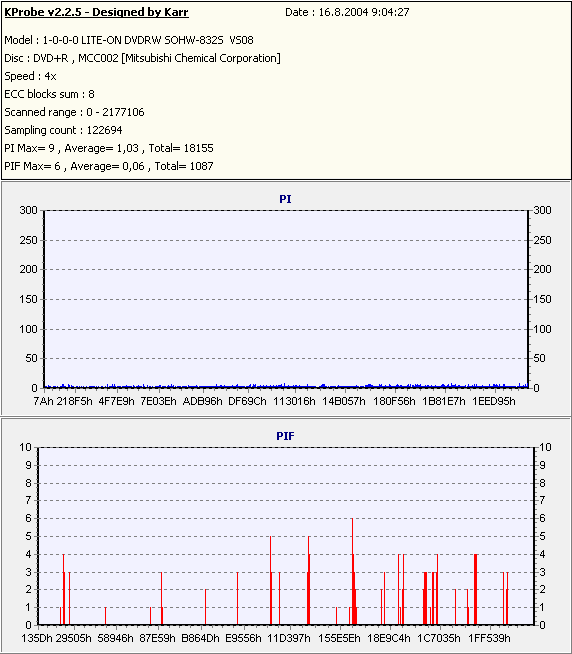This screenshot has height=654, width=572.
Task: Click PIF axis label 87E59h
Action: (x=157, y=638)
